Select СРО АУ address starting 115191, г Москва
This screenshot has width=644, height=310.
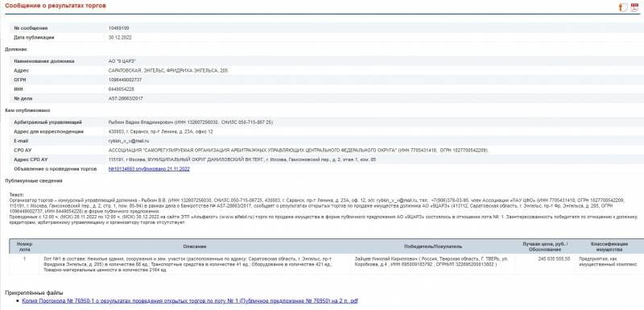(x=242, y=159)
